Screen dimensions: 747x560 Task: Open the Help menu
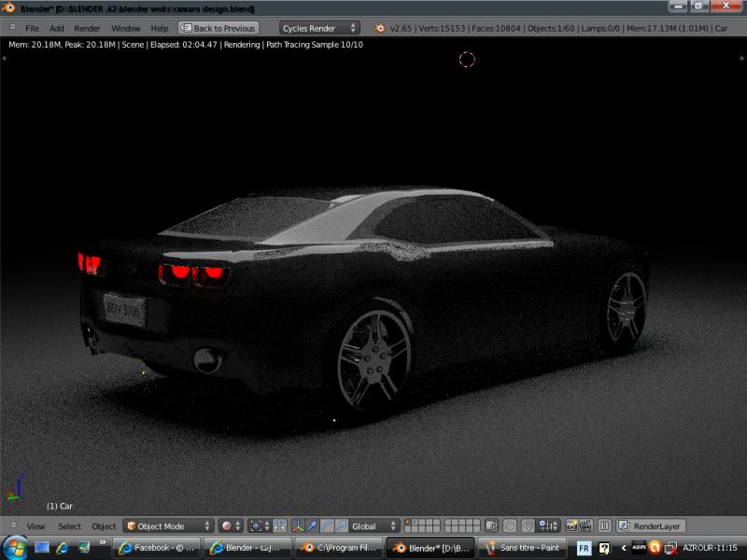click(x=159, y=29)
